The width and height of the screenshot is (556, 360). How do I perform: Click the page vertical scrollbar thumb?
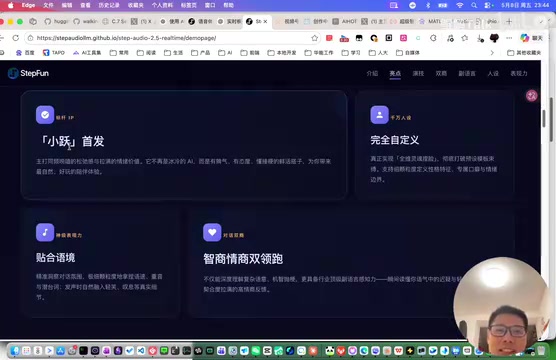click(544, 119)
